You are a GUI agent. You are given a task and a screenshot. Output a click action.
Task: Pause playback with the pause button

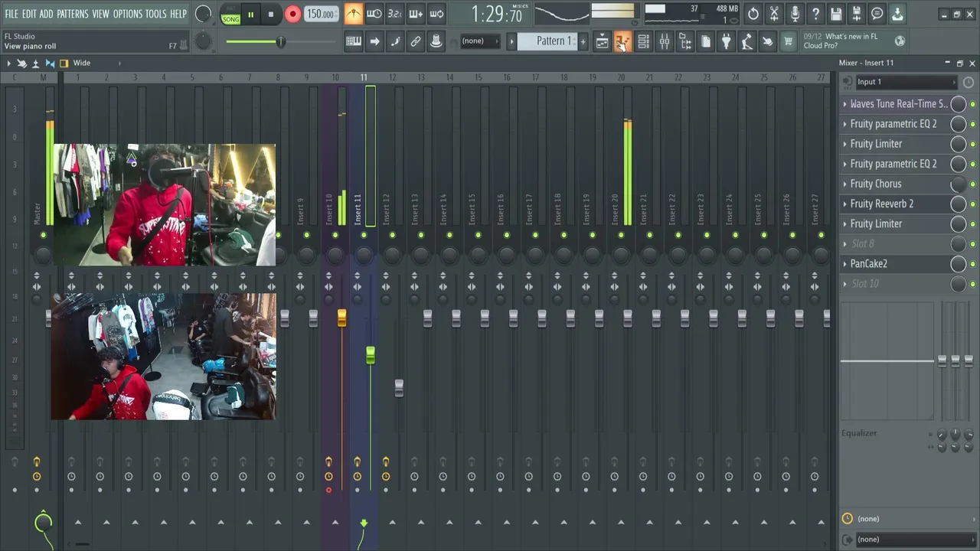(250, 15)
